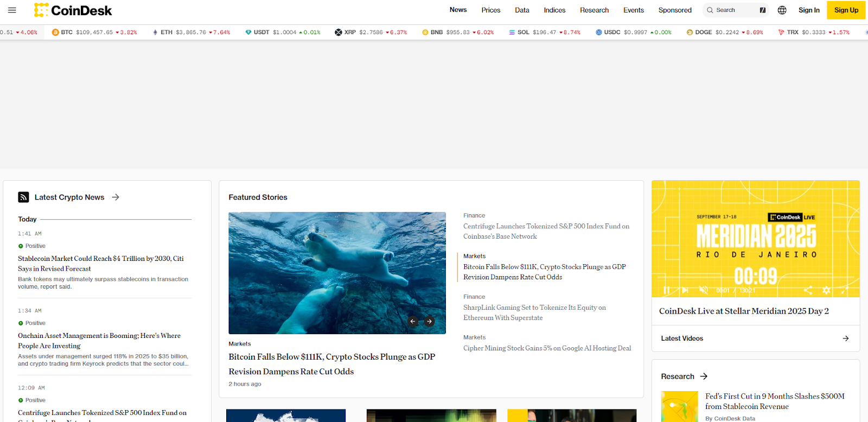The width and height of the screenshot is (868, 422).
Task: Skip to next video in player
Action: pos(685,290)
